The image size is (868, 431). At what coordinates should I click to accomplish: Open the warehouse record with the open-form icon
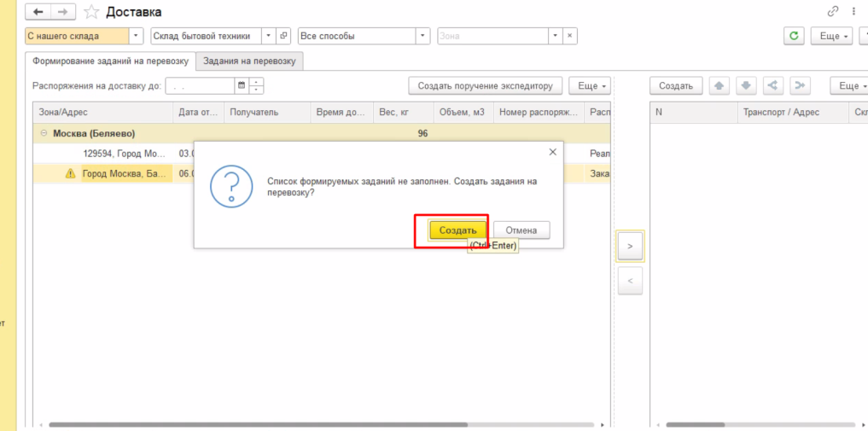click(x=285, y=36)
